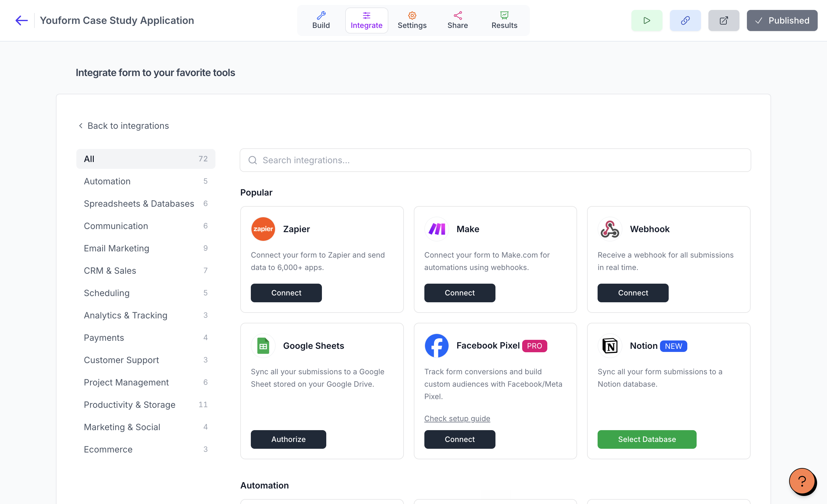Filter by Analytics & Tracking category

146,315
